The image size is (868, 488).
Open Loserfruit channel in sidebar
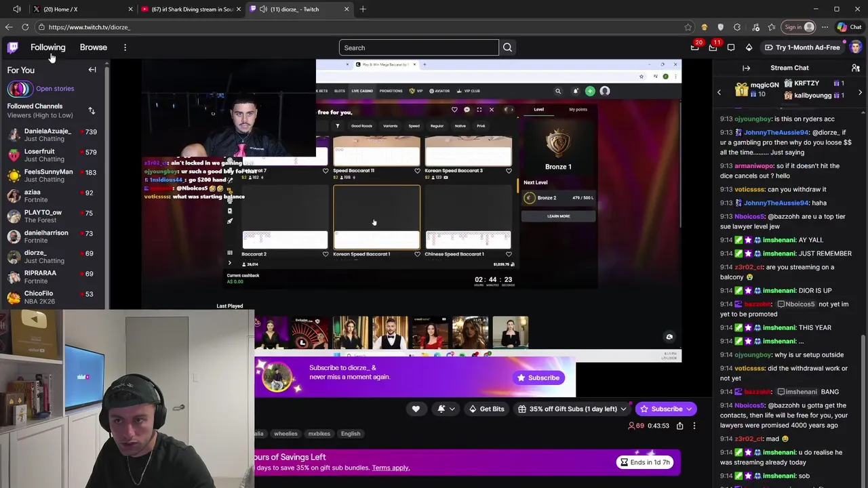(53, 155)
